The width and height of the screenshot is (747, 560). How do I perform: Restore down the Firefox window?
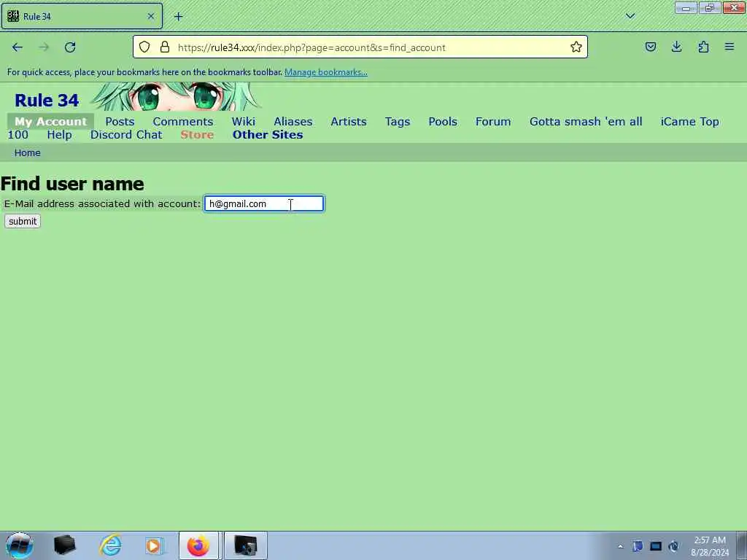point(710,8)
